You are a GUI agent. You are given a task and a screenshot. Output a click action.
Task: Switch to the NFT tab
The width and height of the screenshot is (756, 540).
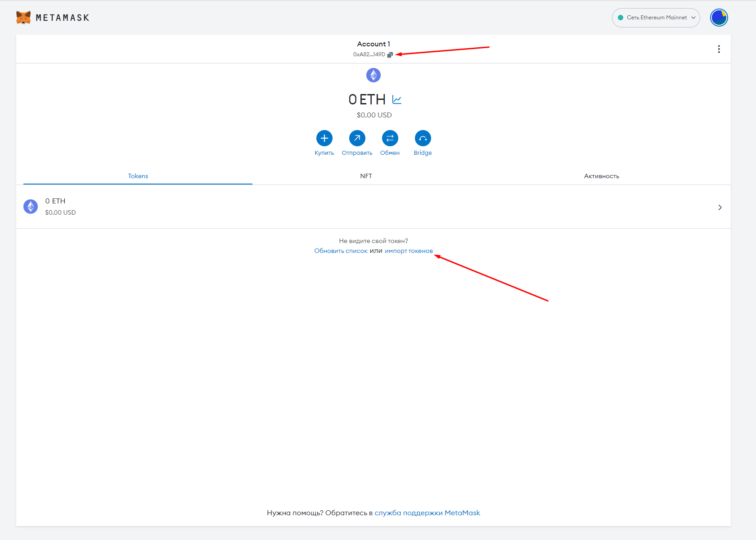click(366, 176)
